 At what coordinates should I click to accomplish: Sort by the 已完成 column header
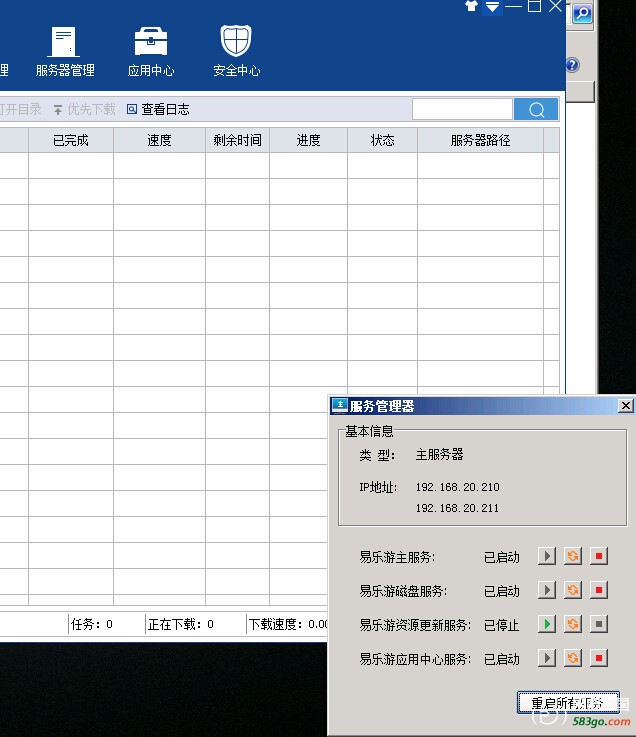click(71, 140)
